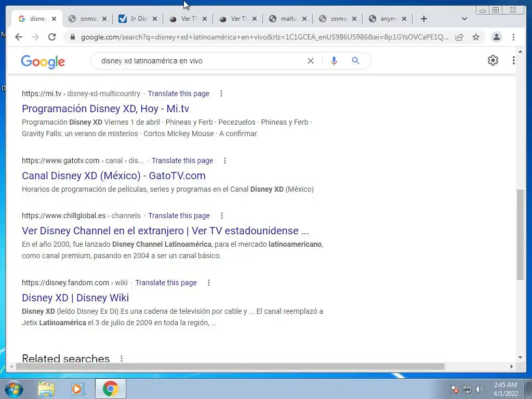Screen dimensions: 532x399
Task: Open the Google page options dots
Action: (x=514, y=60)
